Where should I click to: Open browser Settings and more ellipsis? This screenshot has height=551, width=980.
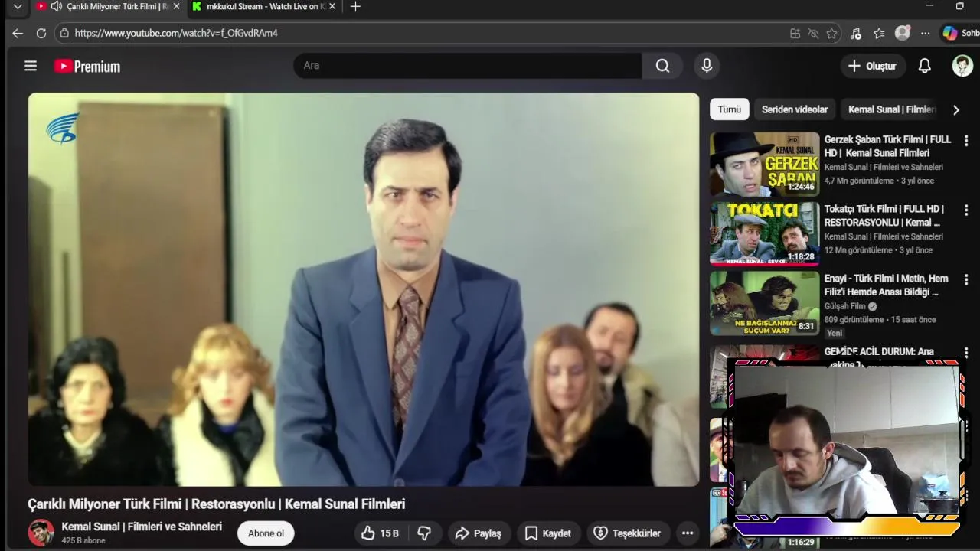[x=926, y=33]
